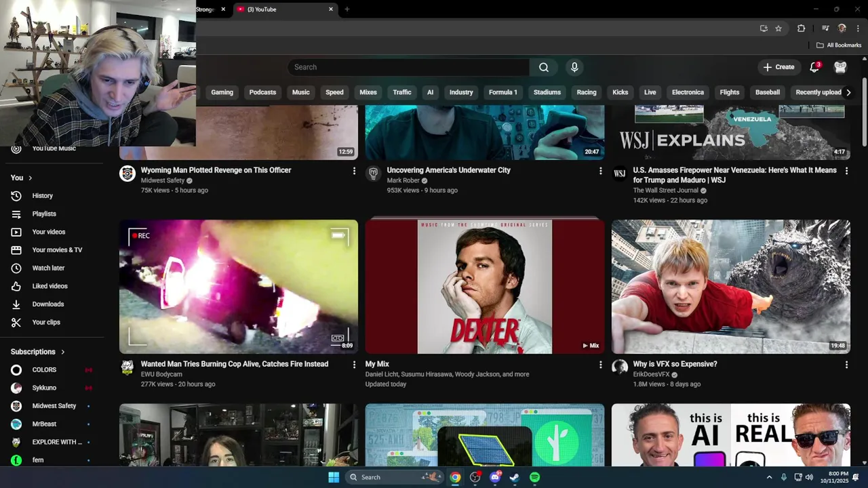Click the Create button
Viewport: 868px width, 488px height.
[x=778, y=67]
